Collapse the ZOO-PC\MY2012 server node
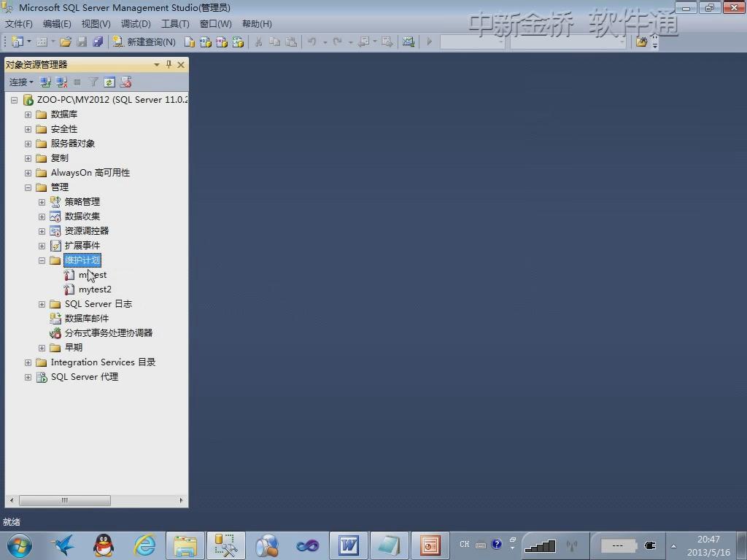747x560 pixels. pyautogui.click(x=15, y=100)
